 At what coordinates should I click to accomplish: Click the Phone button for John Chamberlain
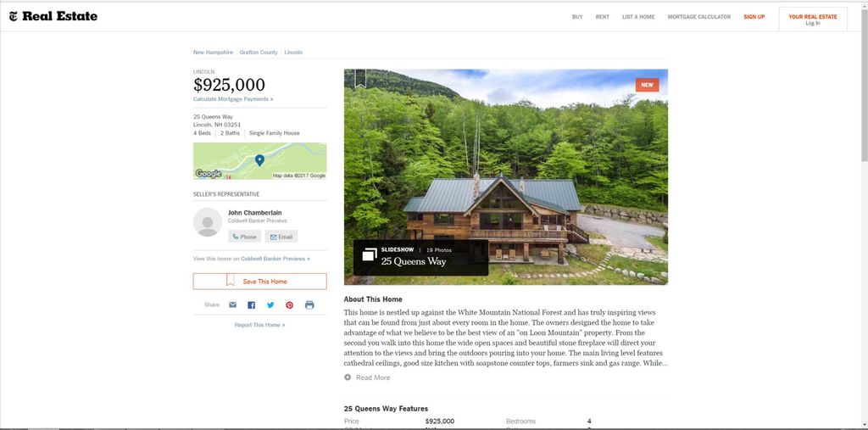[244, 237]
